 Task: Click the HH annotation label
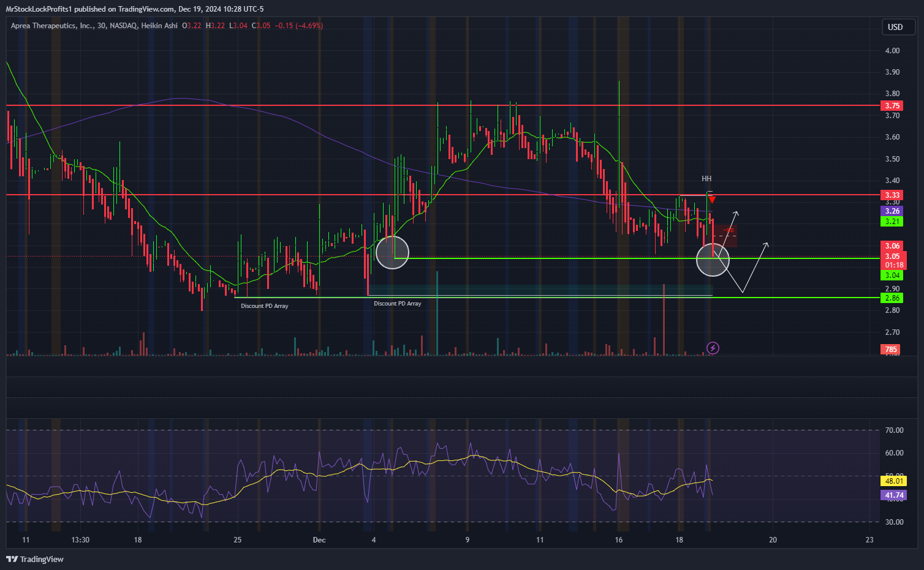point(706,179)
